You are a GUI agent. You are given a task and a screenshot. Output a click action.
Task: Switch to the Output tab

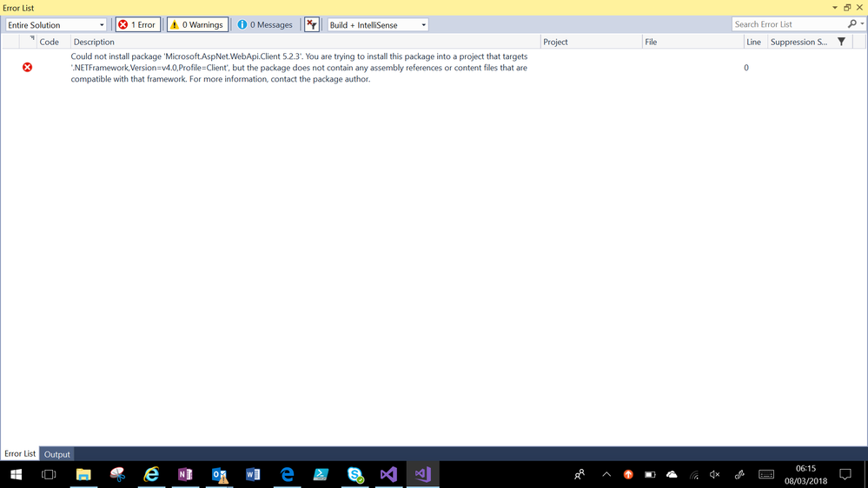tap(57, 454)
